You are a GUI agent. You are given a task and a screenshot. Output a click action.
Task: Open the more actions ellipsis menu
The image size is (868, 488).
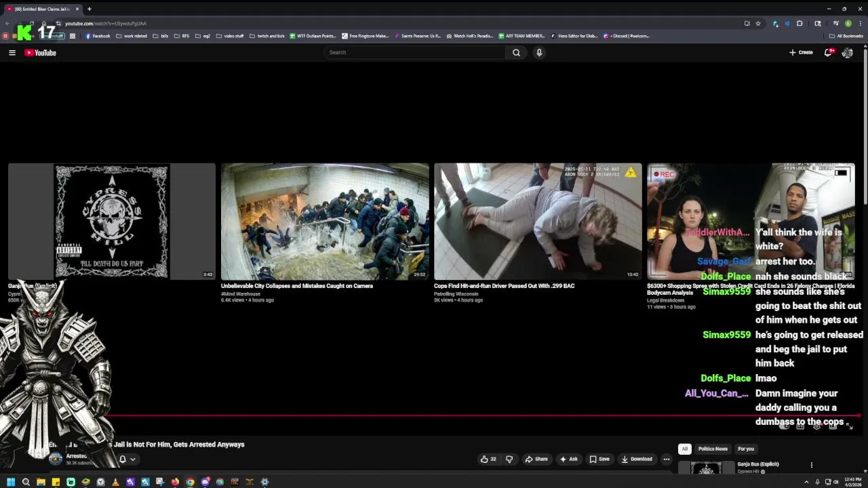coord(666,459)
